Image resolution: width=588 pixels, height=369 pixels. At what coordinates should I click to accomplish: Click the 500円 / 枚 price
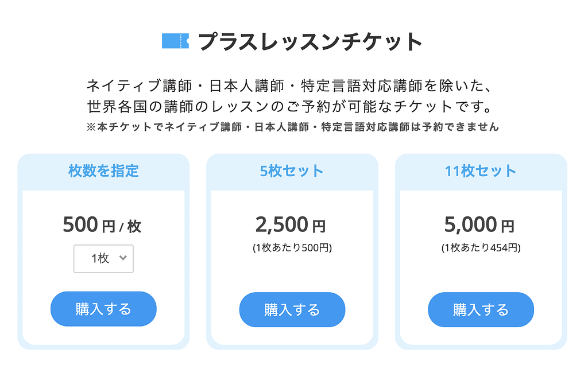point(102,225)
